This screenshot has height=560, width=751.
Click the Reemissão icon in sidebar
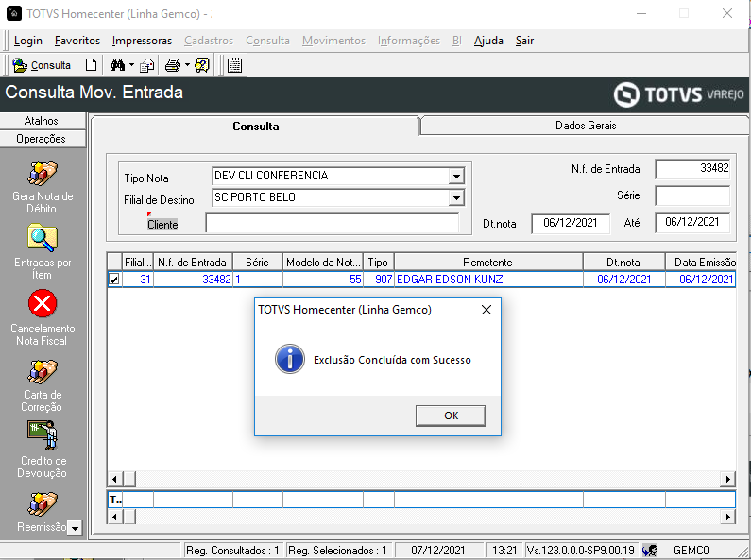coord(43,504)
